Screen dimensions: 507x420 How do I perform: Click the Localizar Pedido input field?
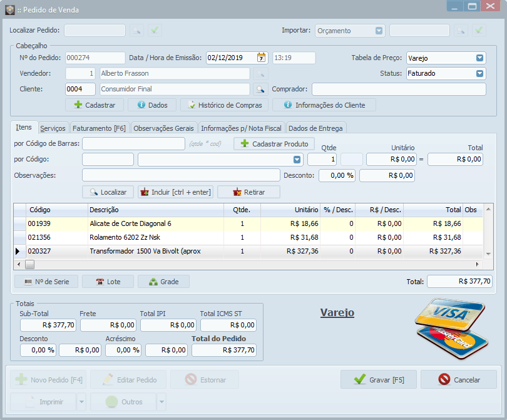pos(95,31)
